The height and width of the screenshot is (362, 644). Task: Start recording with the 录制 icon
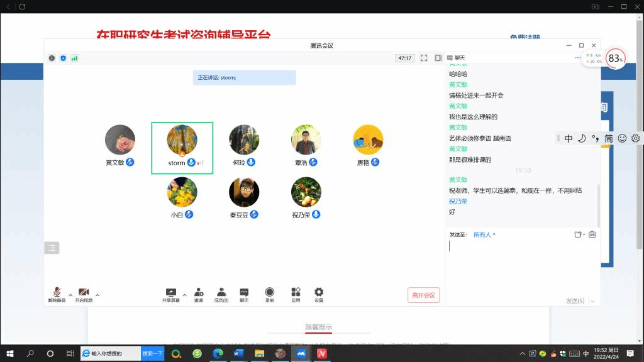click(x=270, y=294)
